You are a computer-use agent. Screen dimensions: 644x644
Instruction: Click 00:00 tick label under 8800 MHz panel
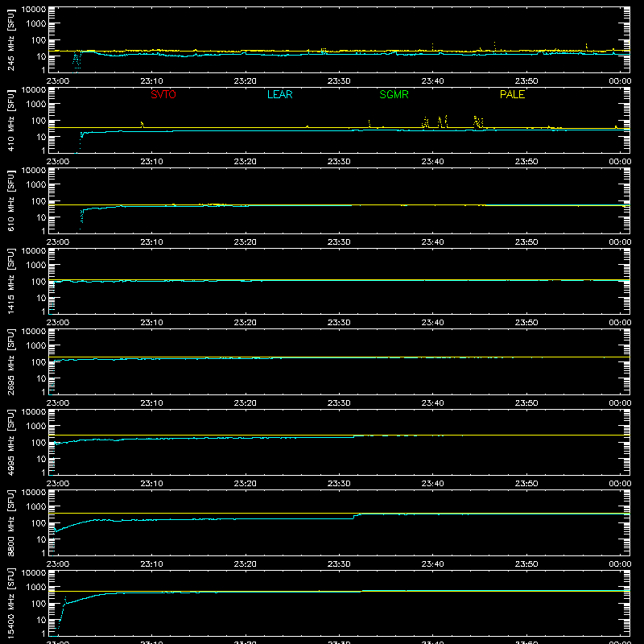point(620,564)
